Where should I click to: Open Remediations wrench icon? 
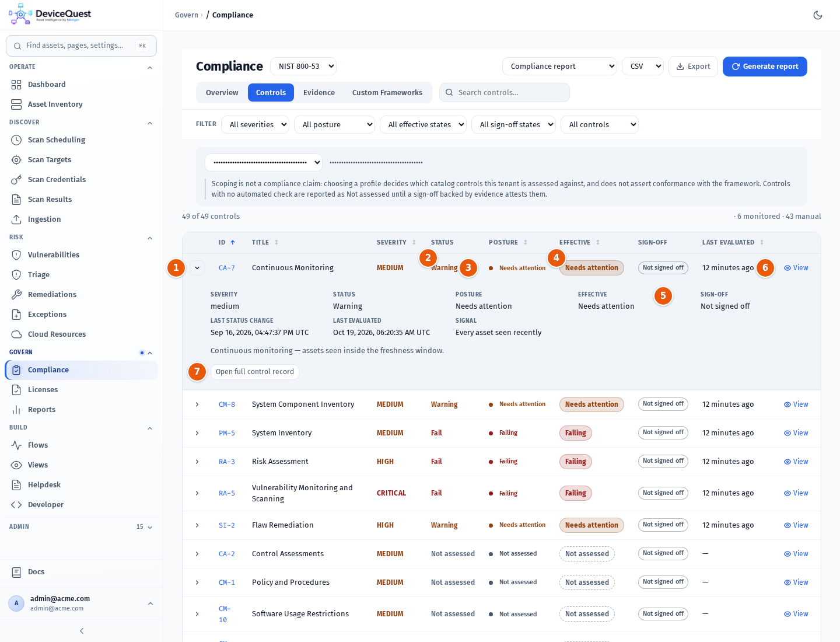(x=16, y=295)
